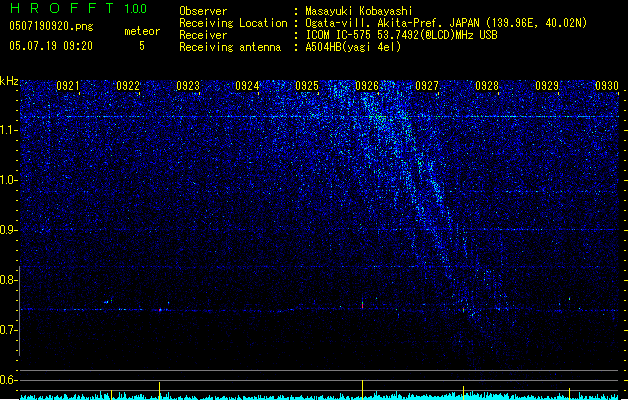Click the HROFFT 1.00 title text
The image size is (629, 400).
pyautogui.click(x=78, y=8)
